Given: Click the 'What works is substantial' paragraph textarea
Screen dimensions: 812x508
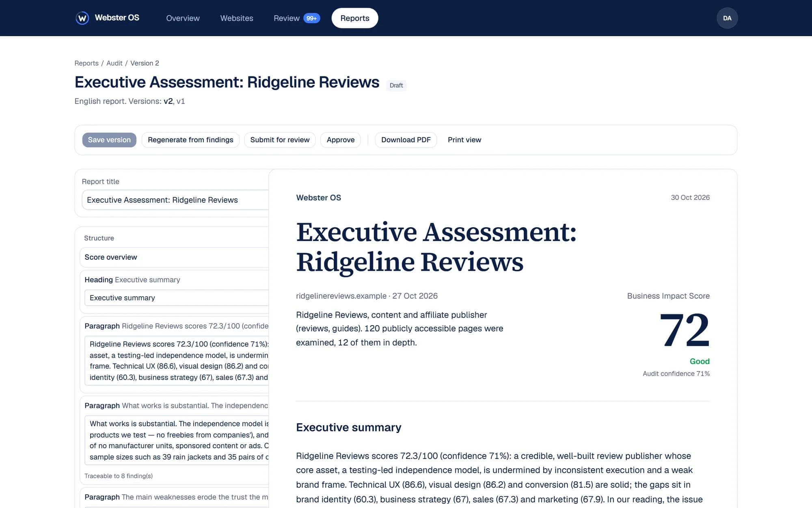Looking at the screenshot, I should point(177,440).
